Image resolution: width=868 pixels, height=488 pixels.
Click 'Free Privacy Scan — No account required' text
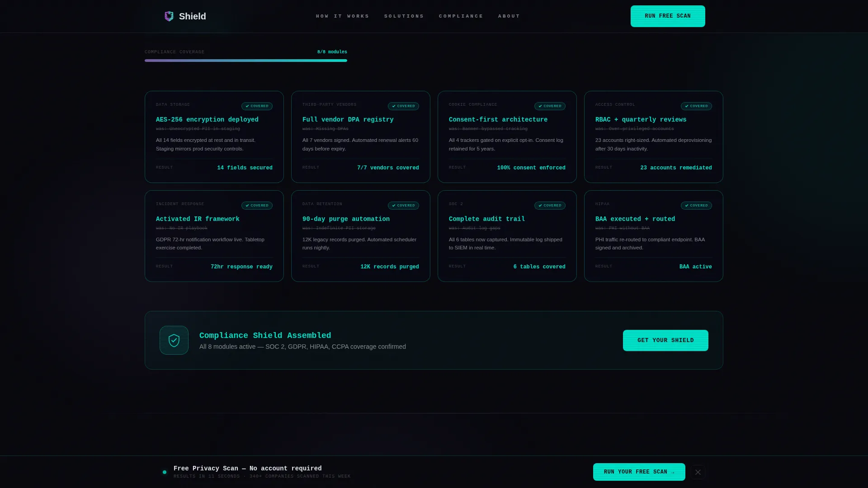coord(247,469)
